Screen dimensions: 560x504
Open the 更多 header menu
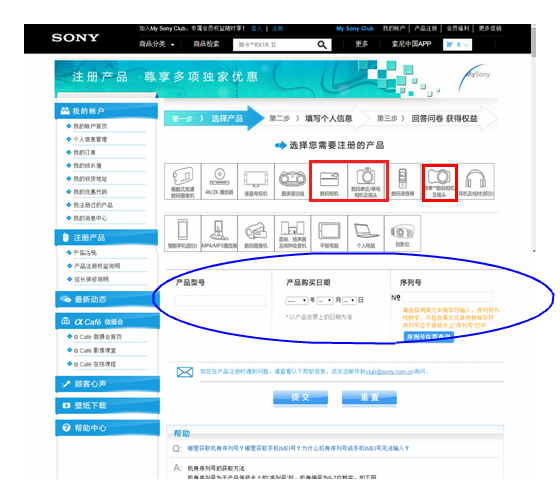click(361, 44)
